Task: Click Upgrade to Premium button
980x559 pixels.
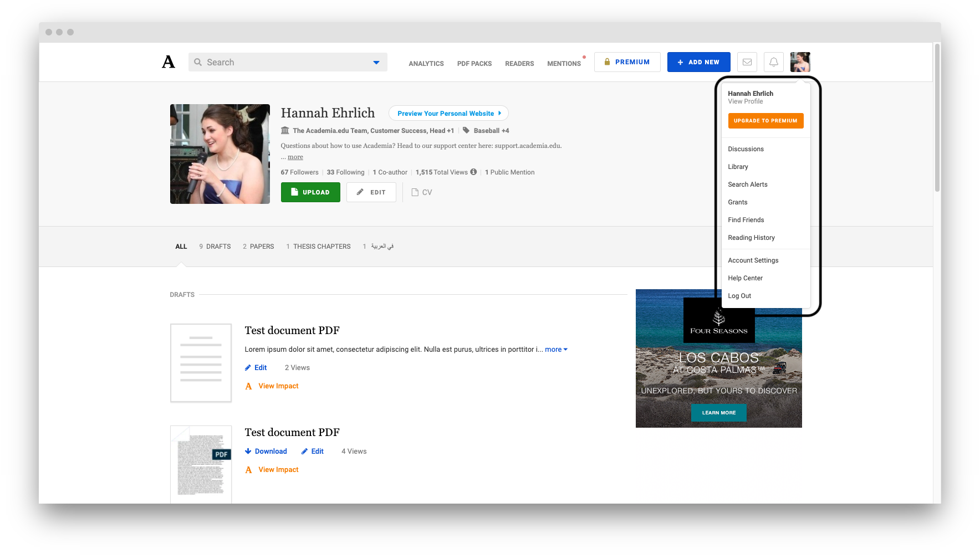Action: [765, 121]
